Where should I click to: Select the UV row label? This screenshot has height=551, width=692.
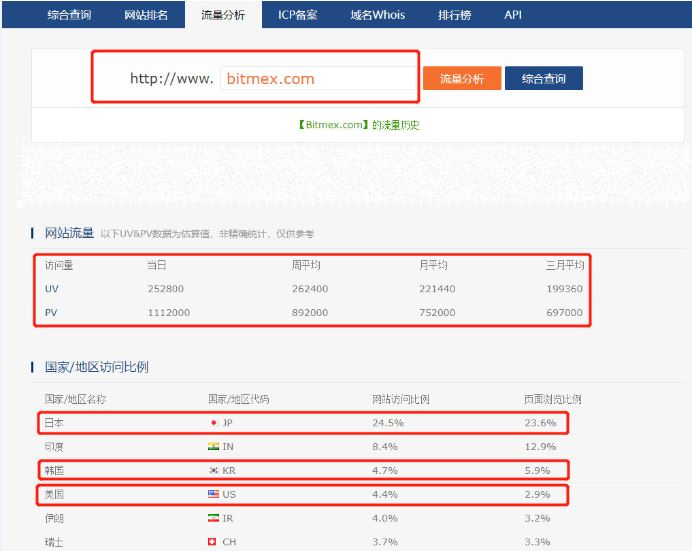[52, 289]
